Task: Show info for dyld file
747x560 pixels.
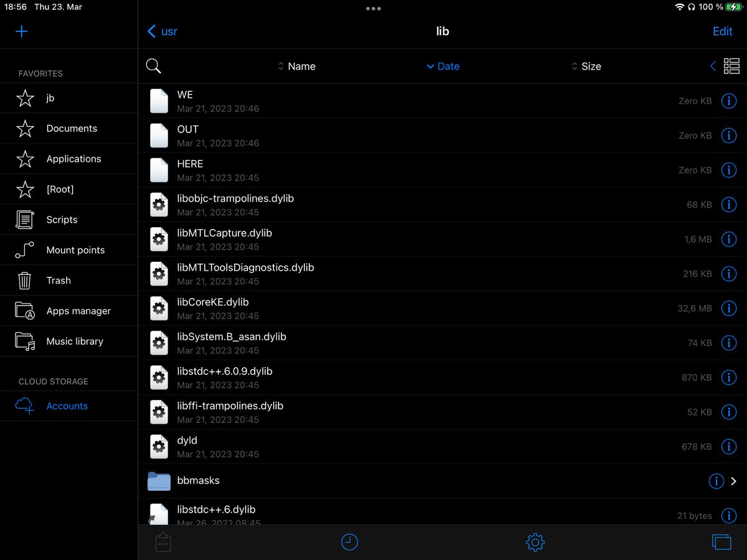Action: point(729,446)
